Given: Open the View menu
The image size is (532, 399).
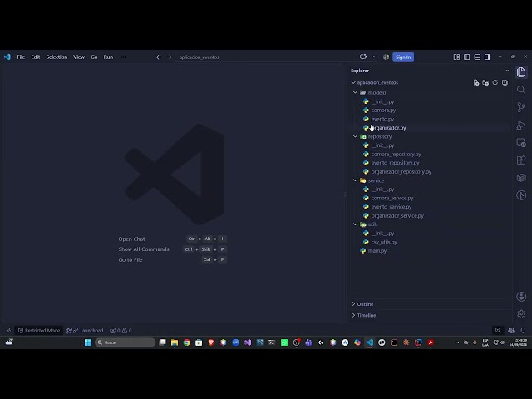Looking at the screenshot, I should [79, 57].
